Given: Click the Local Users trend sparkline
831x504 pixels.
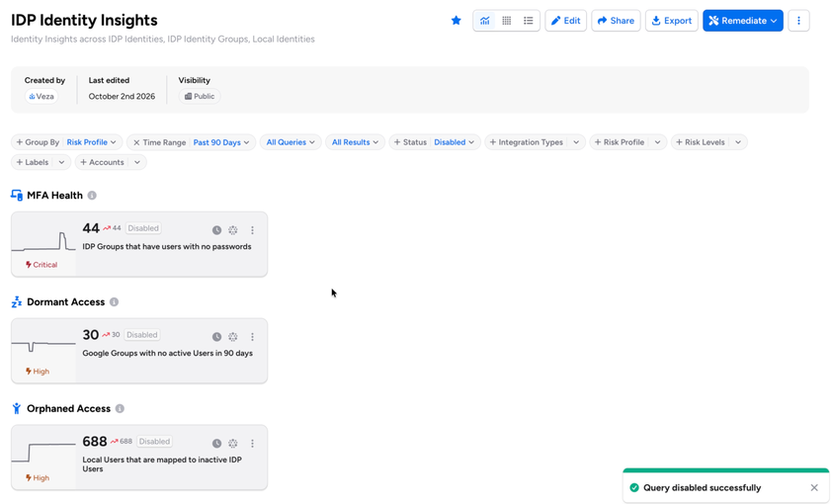Looking at the screenshot, I should coord(43,453).
